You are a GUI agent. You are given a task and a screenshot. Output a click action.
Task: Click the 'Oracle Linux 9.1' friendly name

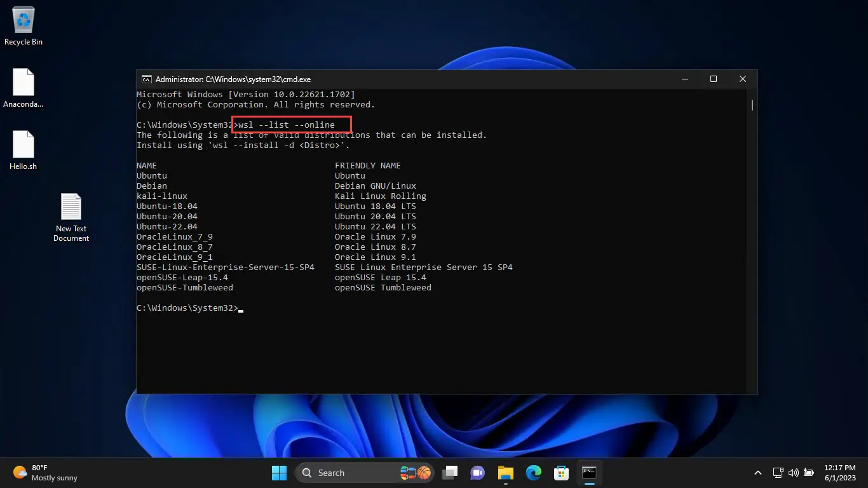(x=376, y=257)
